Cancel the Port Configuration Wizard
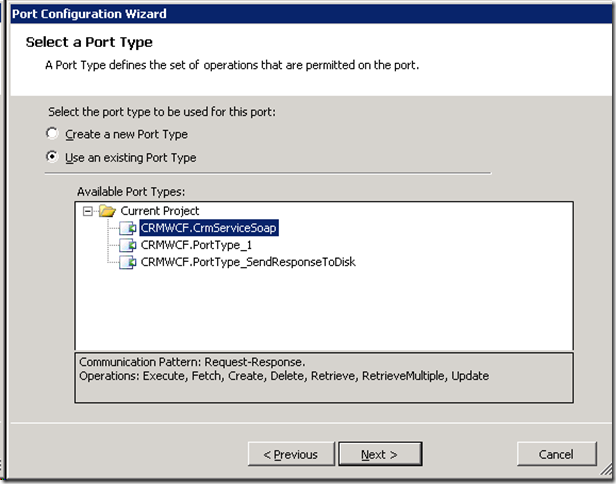The width and height of the screenshot is (616, 484). click(x=556, y=455)
